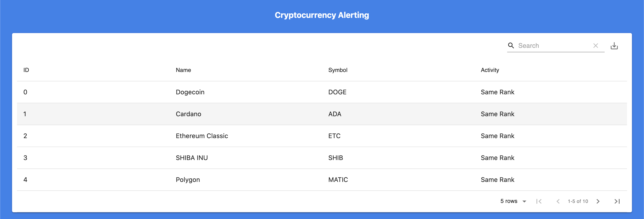
Task: Click the clear search X icon
Action: 596,46
